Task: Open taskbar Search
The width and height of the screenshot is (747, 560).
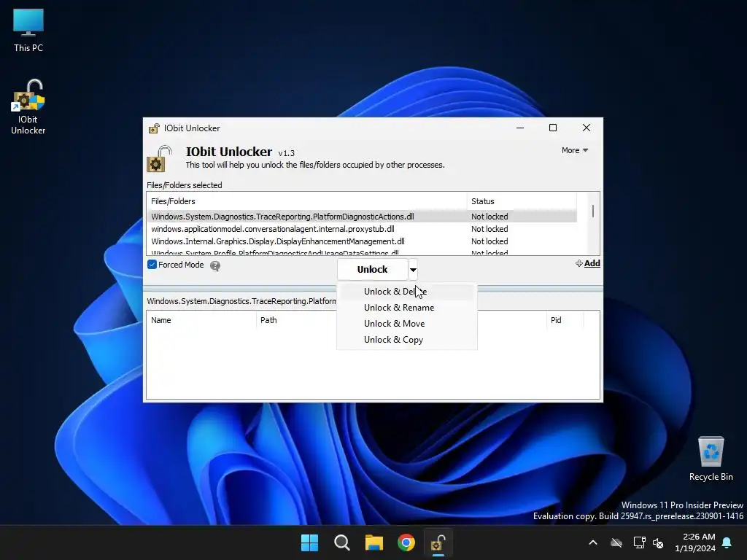Action: [x=341, y=542]
